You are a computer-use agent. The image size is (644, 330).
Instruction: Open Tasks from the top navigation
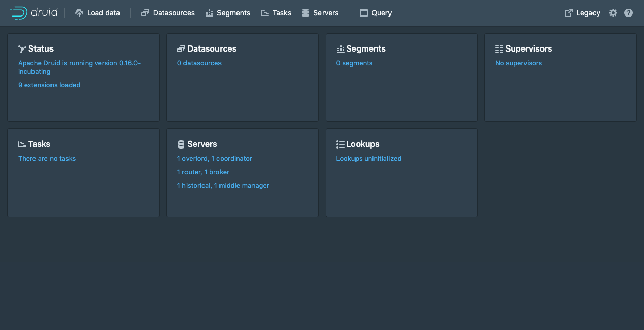[276, 13]
